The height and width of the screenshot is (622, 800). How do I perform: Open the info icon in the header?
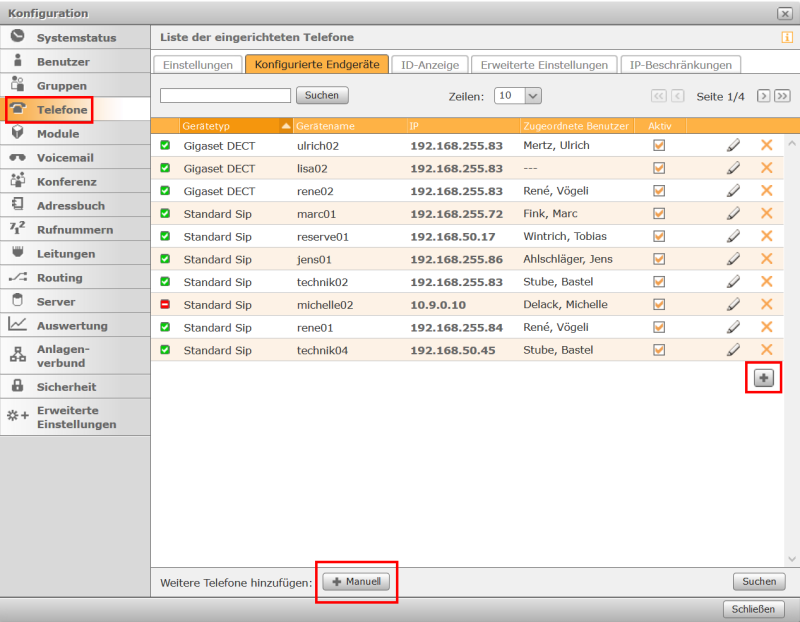pos(786,38)
